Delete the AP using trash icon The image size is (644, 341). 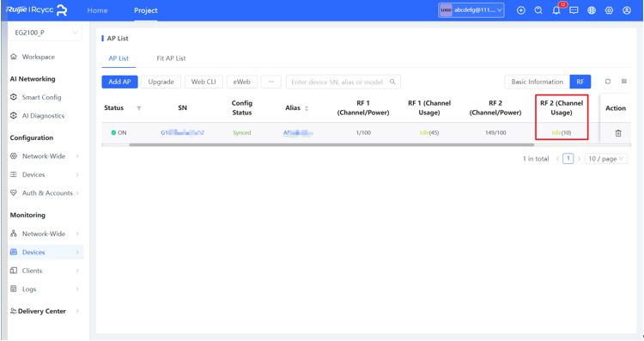coord(618,132)
